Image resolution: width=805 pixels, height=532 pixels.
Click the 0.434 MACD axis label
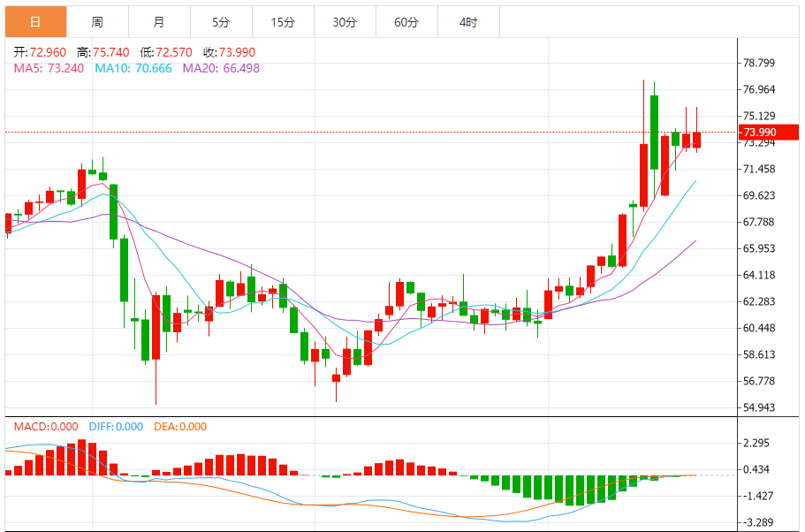click(756, 469)
